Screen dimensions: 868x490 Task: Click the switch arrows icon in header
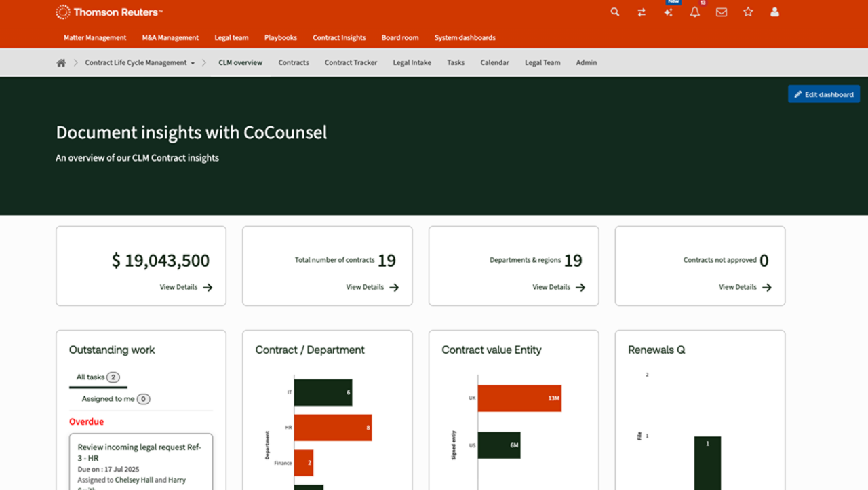[642, 12]
